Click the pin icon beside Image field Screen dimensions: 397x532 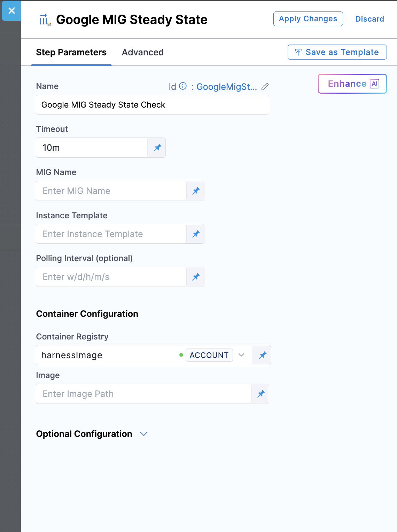(261, 394)
